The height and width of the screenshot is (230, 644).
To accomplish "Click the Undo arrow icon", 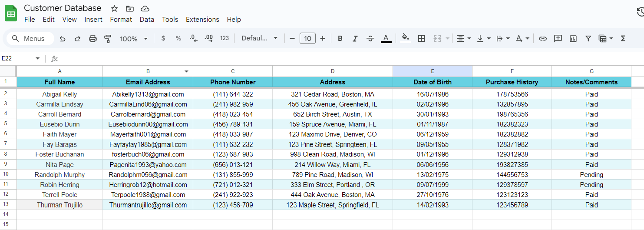I will pyautogui.click(x=63, y=39).
